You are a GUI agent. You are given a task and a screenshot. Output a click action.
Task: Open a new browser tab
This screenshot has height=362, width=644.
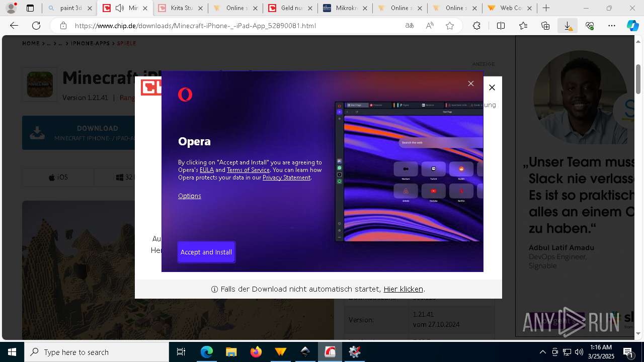pos(546,8)
